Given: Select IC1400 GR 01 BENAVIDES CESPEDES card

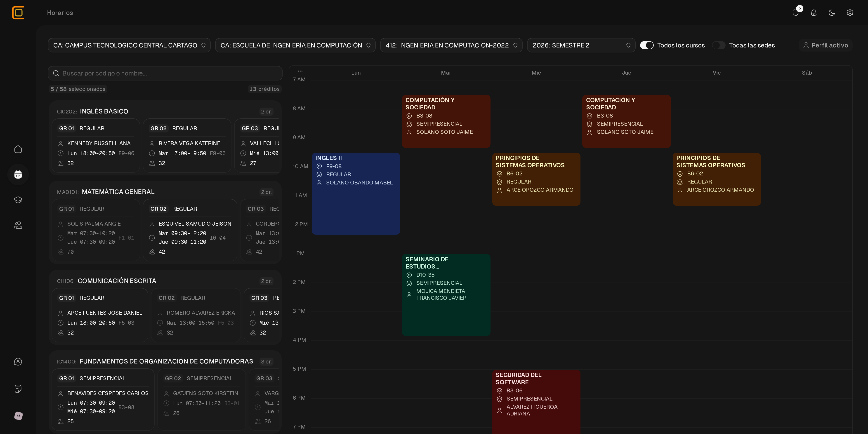Looking at the screenshot, I should click(x=103, y=400).
